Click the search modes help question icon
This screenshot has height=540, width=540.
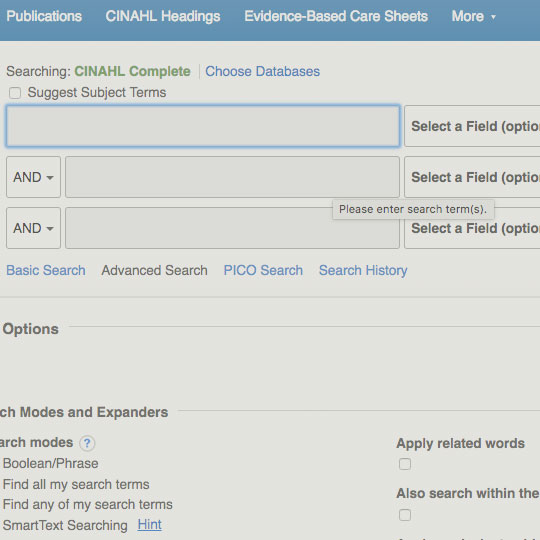click(x=87, y=443)
